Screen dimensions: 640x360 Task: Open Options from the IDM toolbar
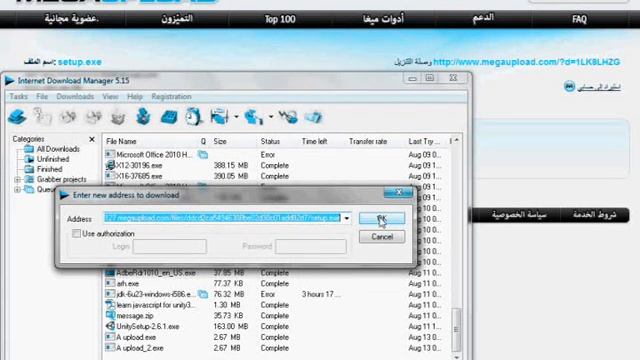click(169, 117)
